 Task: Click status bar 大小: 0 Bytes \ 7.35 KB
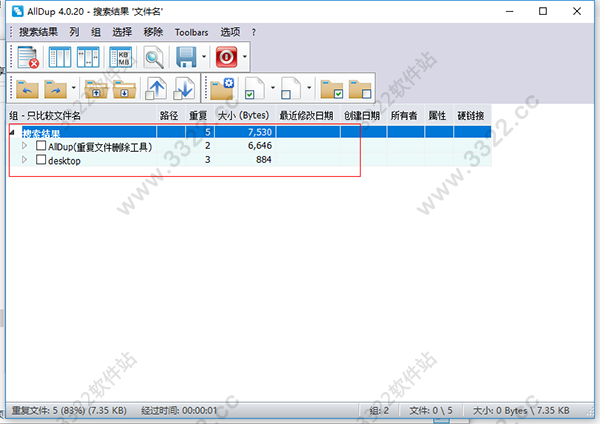[521, 411]
